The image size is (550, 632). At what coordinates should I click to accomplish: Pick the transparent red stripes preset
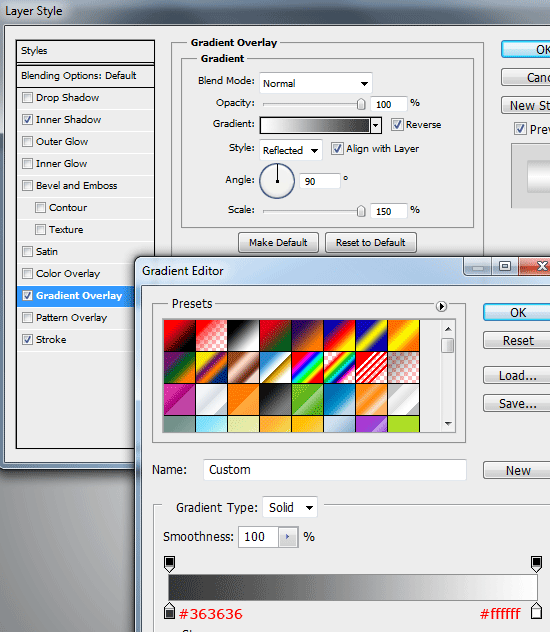pyautogui.click(x=371, y=367)
